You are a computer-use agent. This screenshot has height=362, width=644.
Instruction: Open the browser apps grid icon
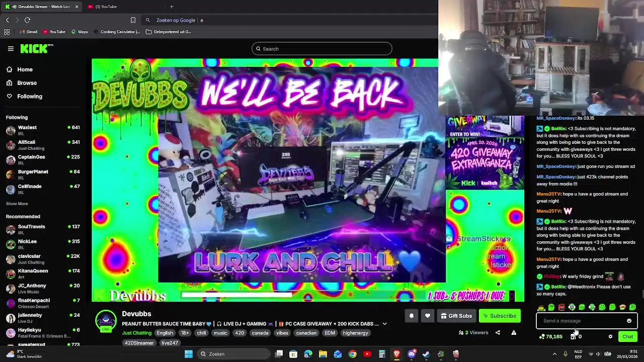pyautogui.click(x=7, y=32)
